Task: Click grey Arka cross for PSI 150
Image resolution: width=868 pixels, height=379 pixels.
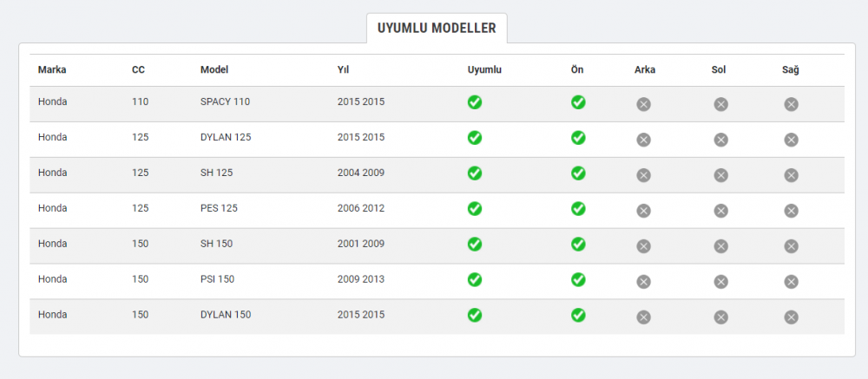Action: (x=643, y=281)
